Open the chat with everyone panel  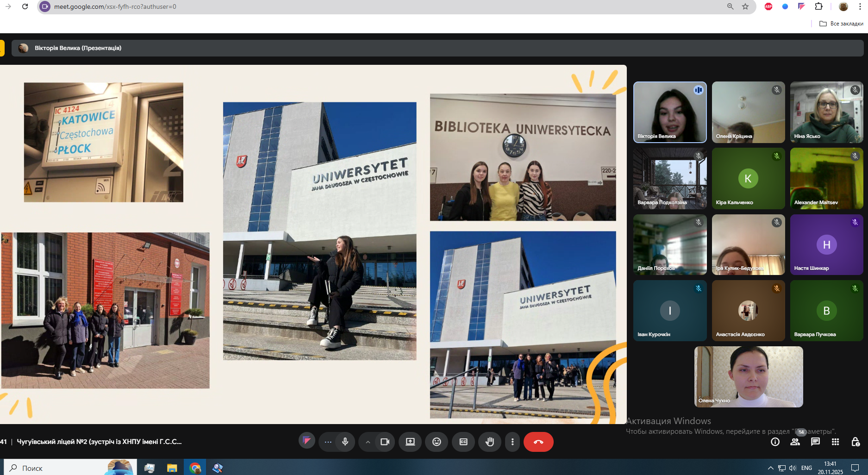click(815, 442)
